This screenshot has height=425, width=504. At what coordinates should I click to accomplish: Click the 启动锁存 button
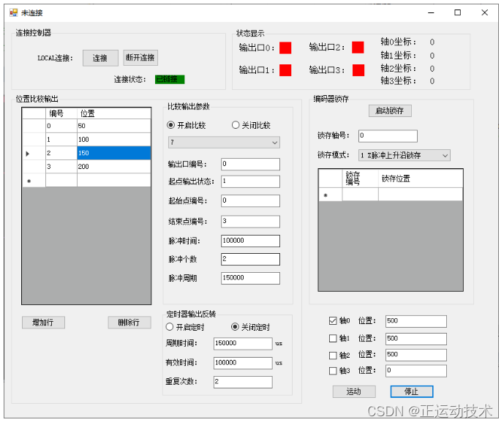(x=390, y=110)
